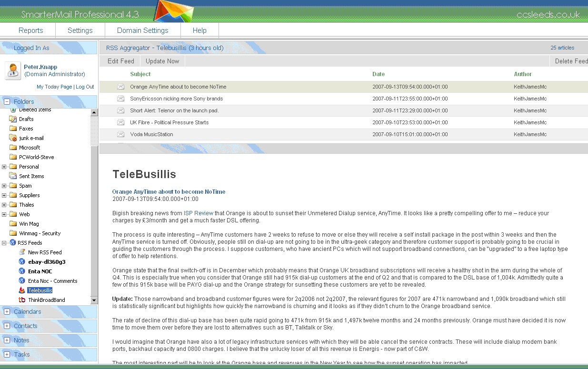Open the Settings menu
The image size is (588, 369).
coord(80,30)
